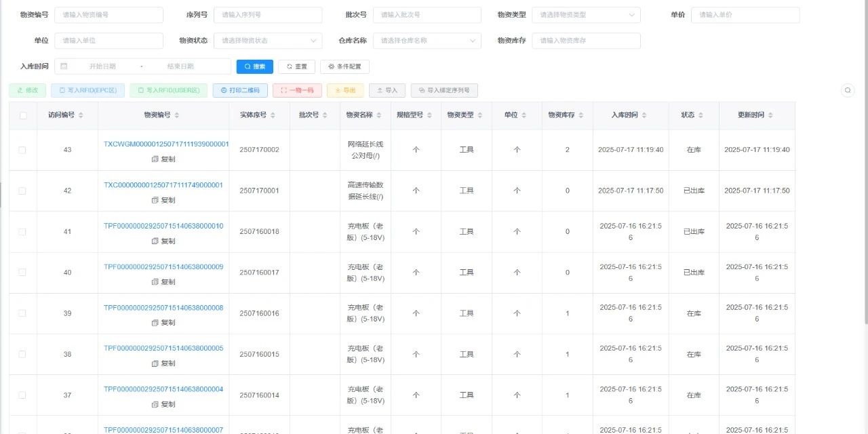Screen dimensions: 868x434
Task: Open link TXC000000012507171117490000001
Action: point(163,185)
